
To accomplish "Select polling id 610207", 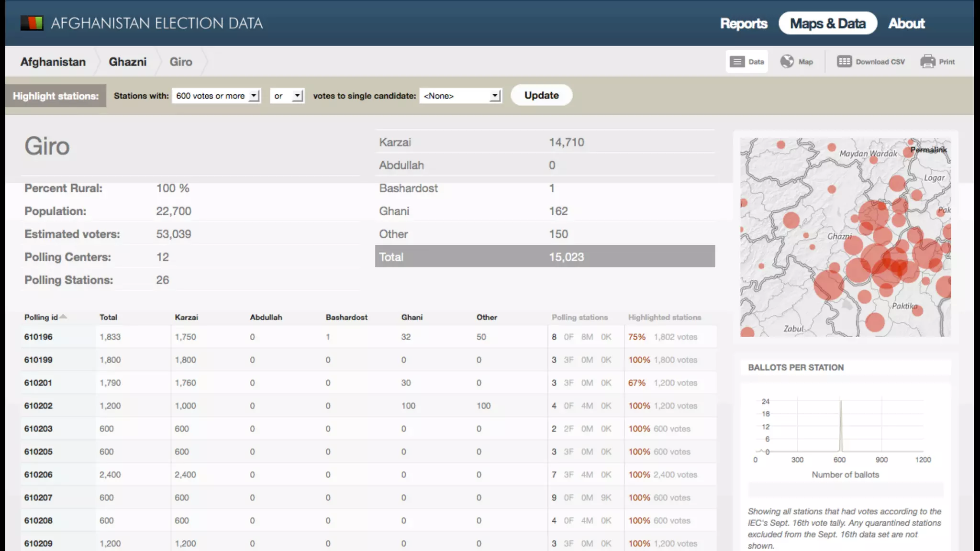I will [38, 497].
